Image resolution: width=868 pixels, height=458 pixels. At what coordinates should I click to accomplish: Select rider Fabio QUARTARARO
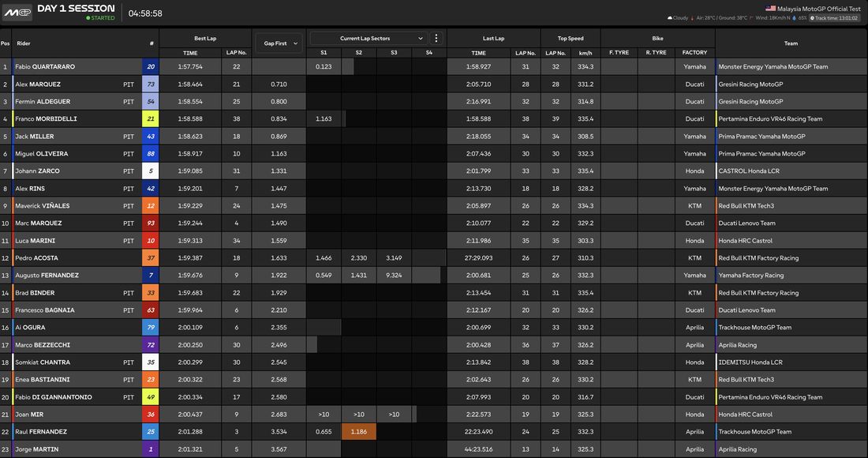click(45, 66)
